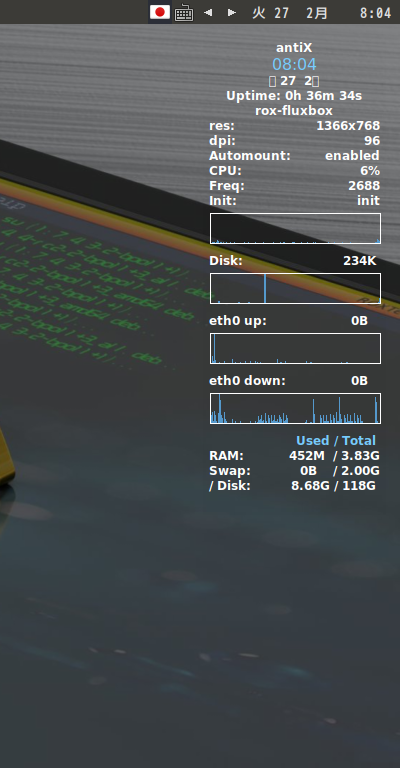This screenshot has width=400, height=768.
Task: Click the left arrow workspace button
Action: [208, 12]
